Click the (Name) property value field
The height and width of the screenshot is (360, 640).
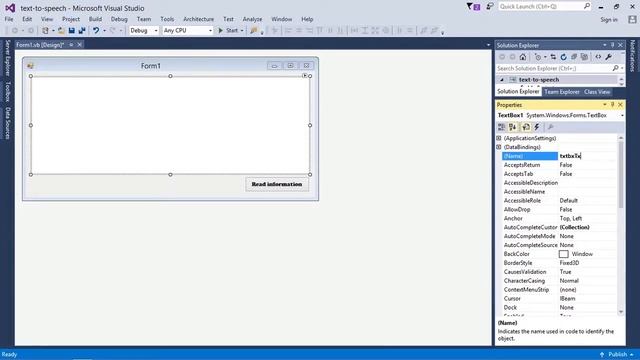tap(587, 156)
